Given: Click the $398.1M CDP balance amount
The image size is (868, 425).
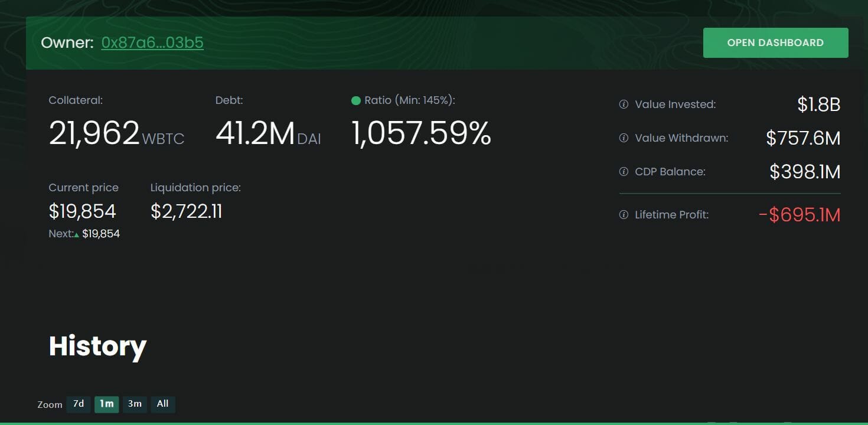Looking at the screenshot, I should [805, 172].
